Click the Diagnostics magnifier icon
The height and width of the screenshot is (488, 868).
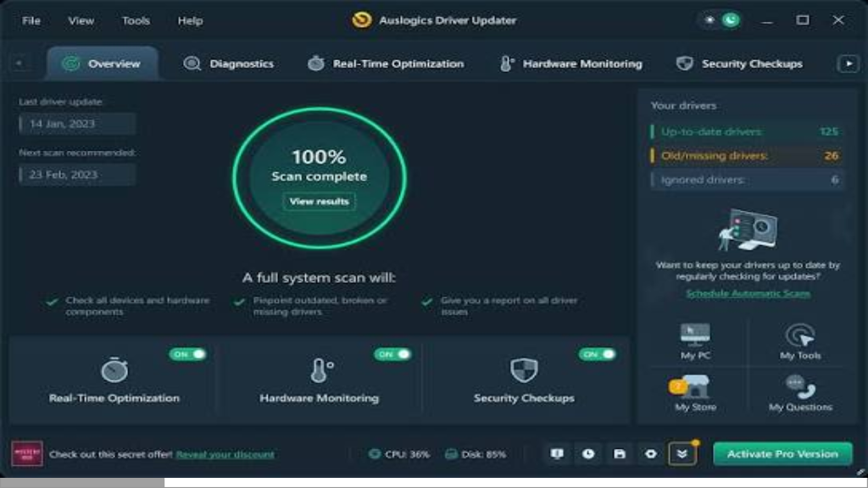coord(192,64)
